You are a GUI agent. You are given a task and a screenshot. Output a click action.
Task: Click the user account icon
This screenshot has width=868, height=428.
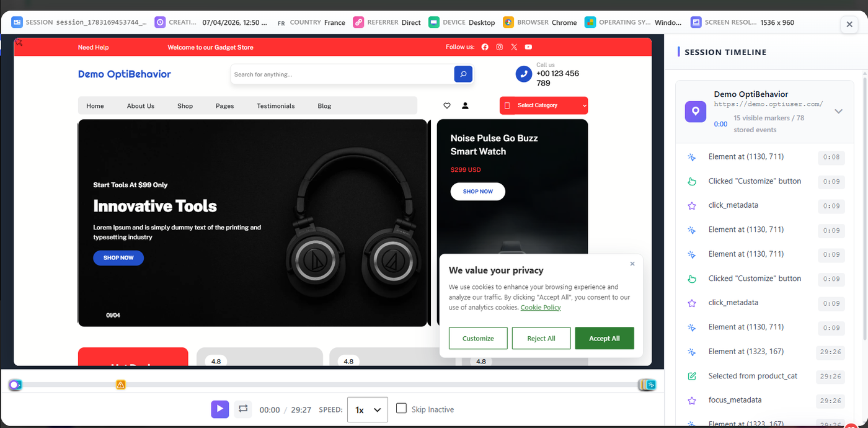click(465, 105)
